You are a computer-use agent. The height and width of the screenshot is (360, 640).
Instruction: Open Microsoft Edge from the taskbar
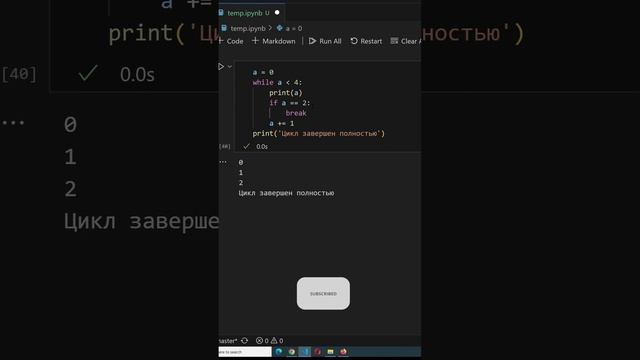coord(279,351)
